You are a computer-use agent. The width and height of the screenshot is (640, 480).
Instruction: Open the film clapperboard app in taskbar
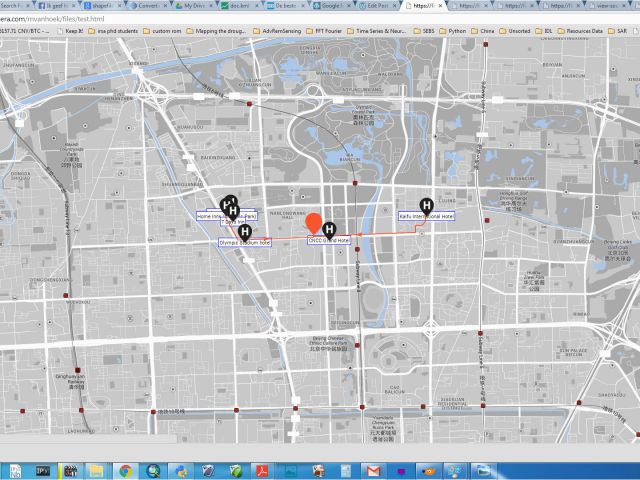click(70, 471)
